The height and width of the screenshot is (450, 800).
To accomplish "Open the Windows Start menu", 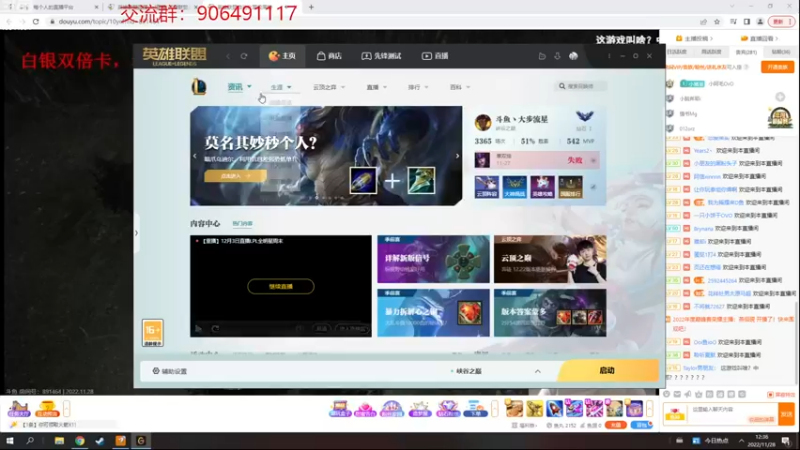I will (10, 441).
